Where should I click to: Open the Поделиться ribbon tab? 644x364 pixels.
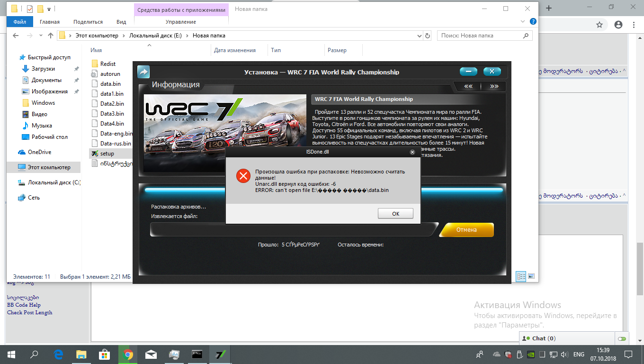[88, 22]
